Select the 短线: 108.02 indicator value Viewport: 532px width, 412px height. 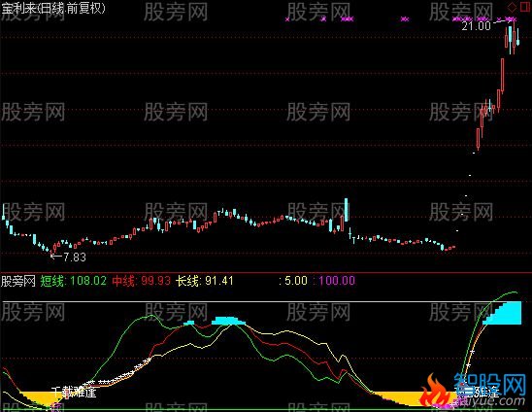point(73,281)
